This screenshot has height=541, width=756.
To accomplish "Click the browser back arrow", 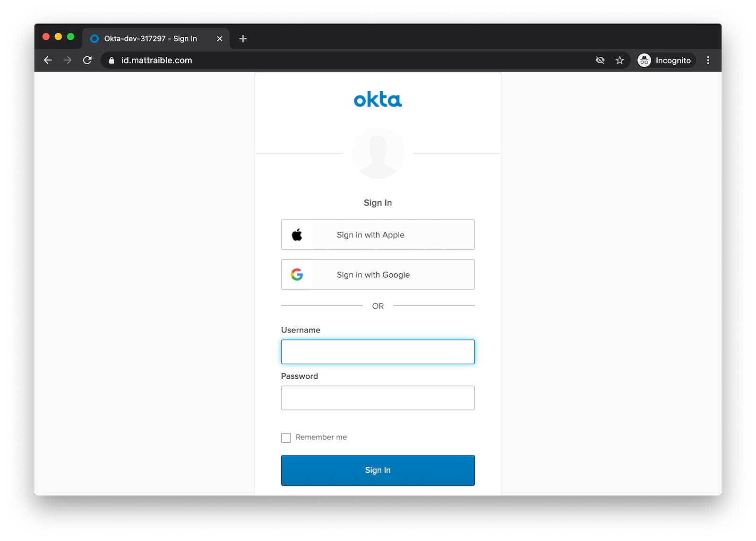I will (x=48, y=60).
